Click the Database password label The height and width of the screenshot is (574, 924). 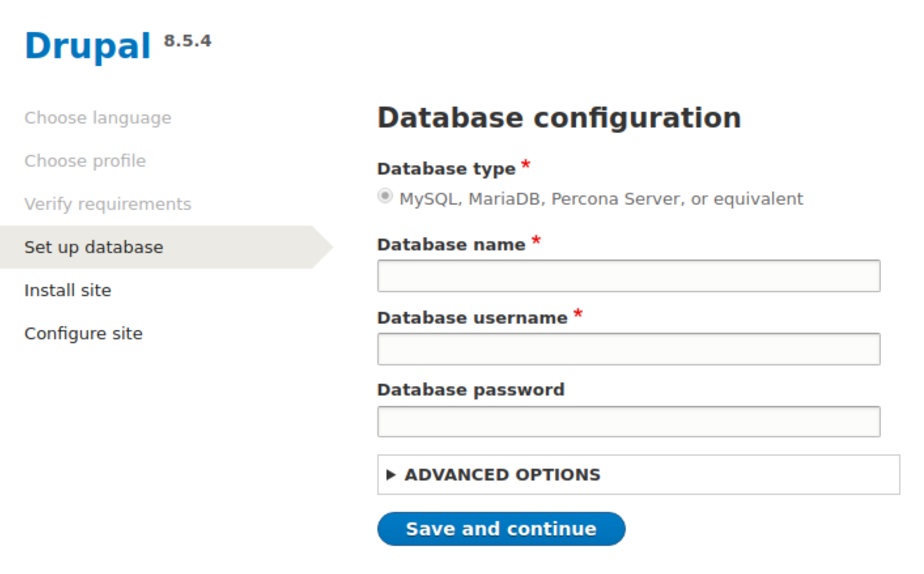471,390
